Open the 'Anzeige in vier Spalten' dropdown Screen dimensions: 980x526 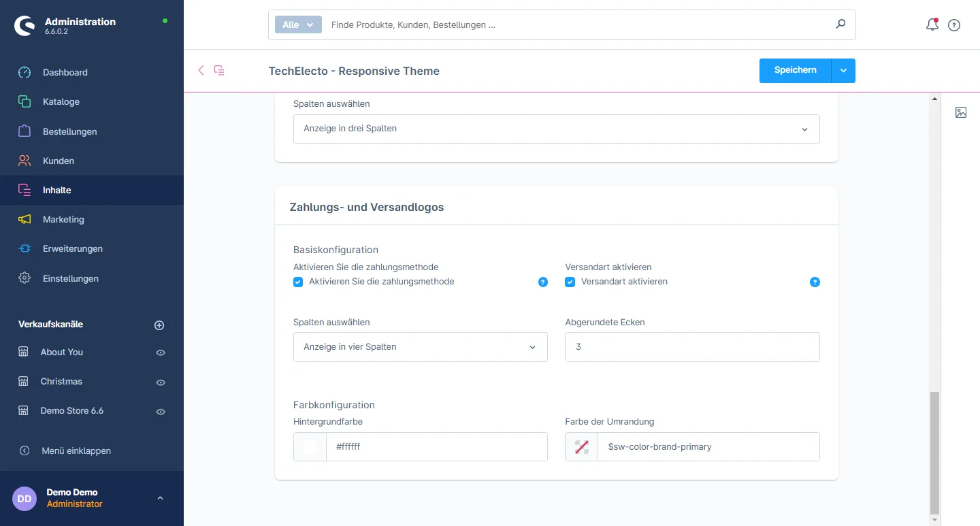[420, 347]
